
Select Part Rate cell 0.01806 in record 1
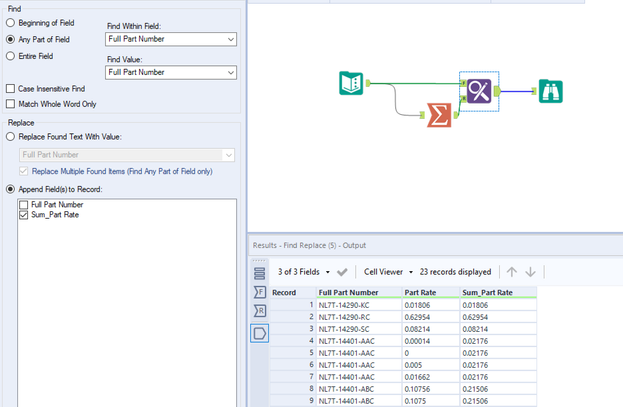tap(431, 305)
